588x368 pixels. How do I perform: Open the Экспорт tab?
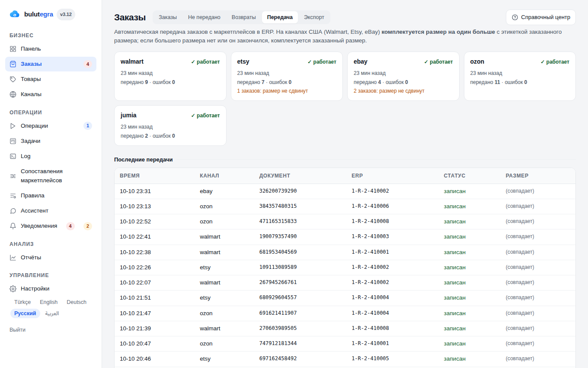point(314,17)
